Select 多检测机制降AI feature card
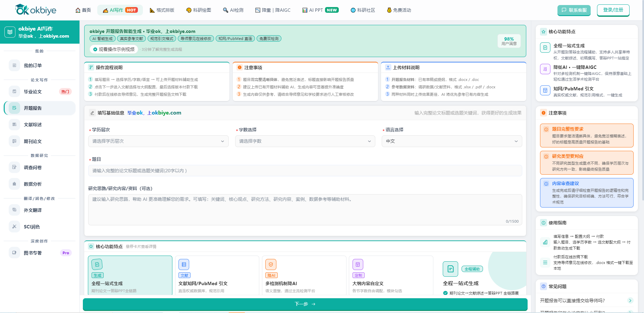The image size is (644, 313). 304,275
